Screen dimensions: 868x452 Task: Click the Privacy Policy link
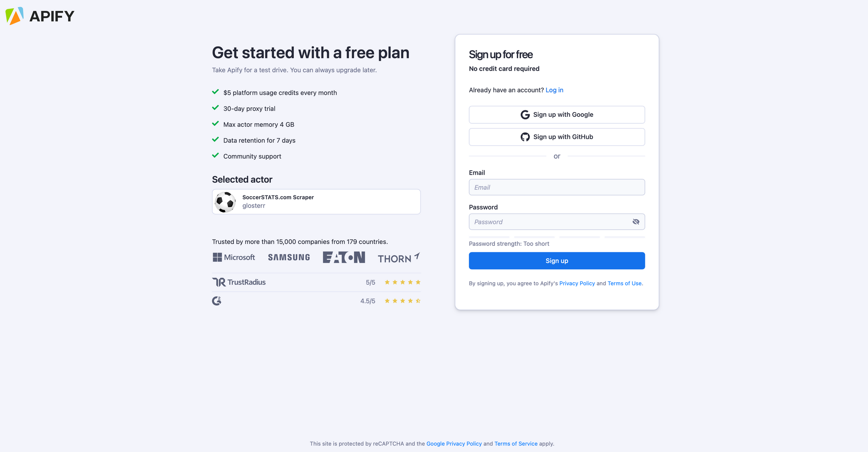(577, 283)
